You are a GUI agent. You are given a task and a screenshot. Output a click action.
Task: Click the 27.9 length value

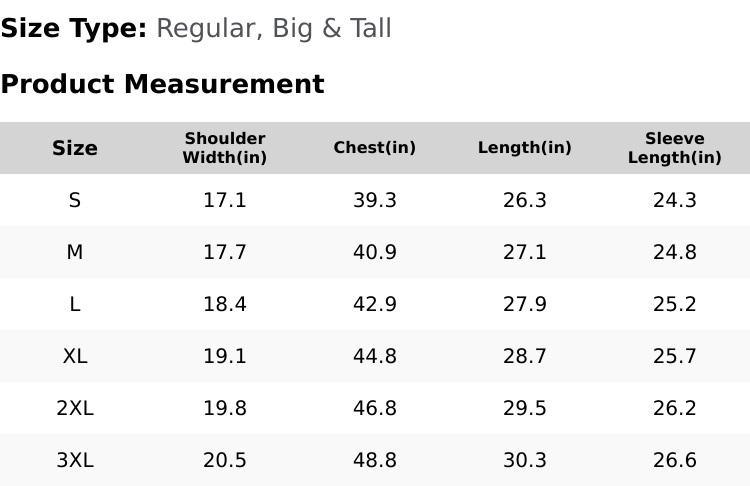pyautogui.click(x=525, y=304)
